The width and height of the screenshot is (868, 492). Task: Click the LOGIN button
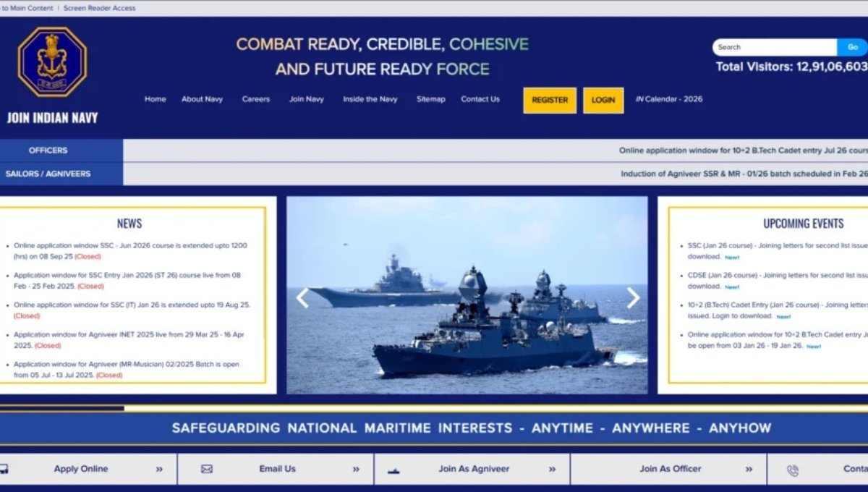pyautogui.click(x=603, y=101)
